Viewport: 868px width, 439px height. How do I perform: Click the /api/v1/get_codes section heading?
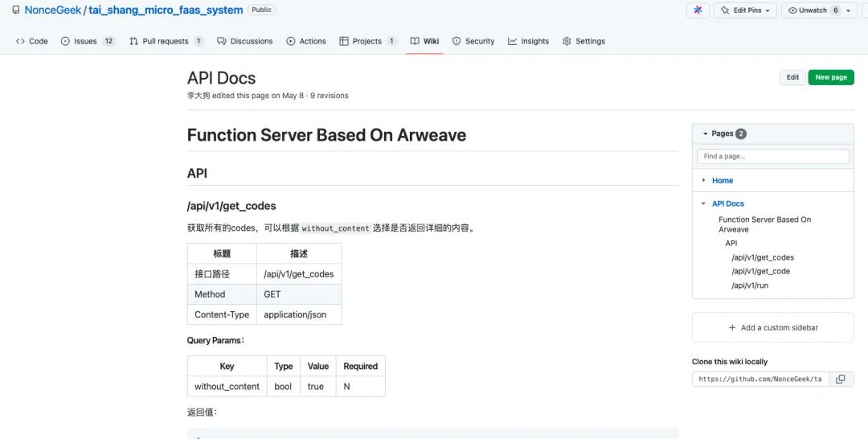click(231, 206)
